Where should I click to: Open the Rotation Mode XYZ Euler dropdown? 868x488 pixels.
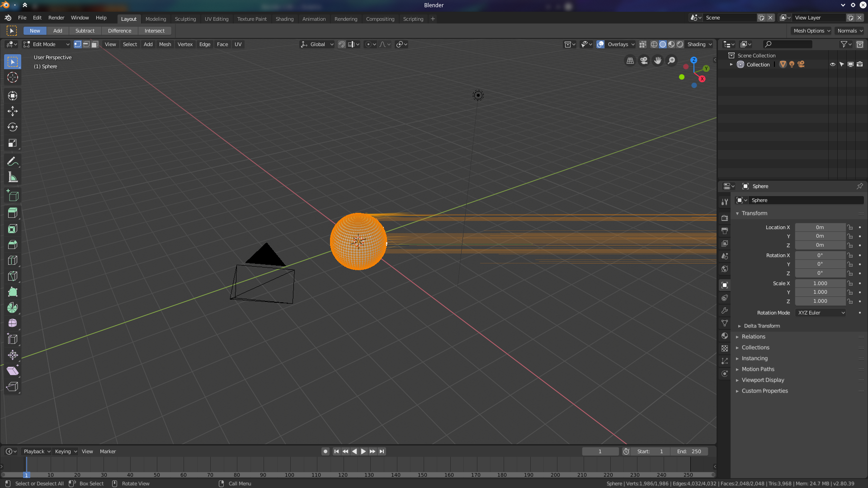pos(821,313)
